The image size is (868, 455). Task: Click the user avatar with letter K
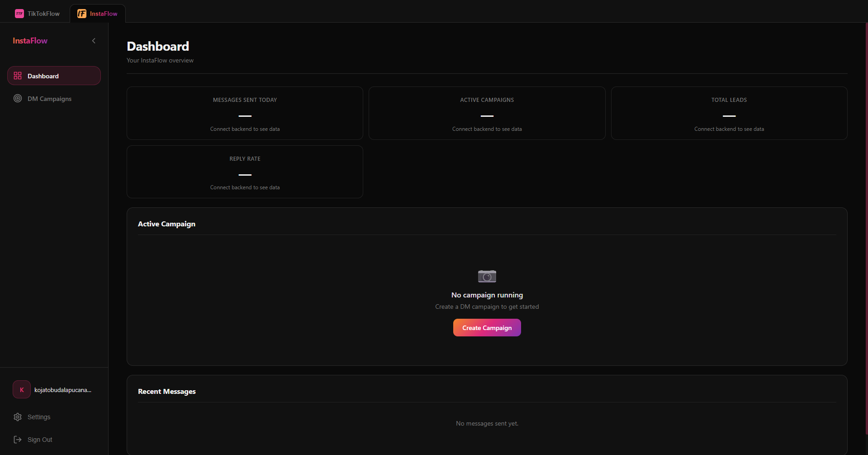click(22, 390)
